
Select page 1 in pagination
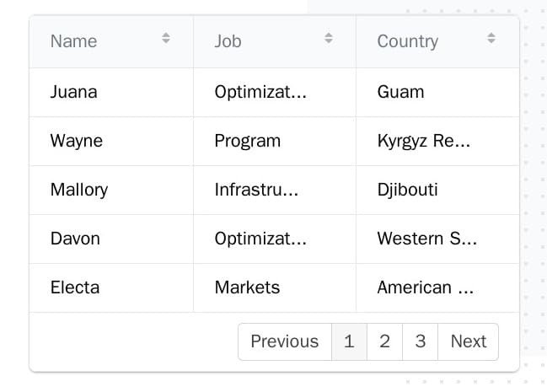coord(349,341)
